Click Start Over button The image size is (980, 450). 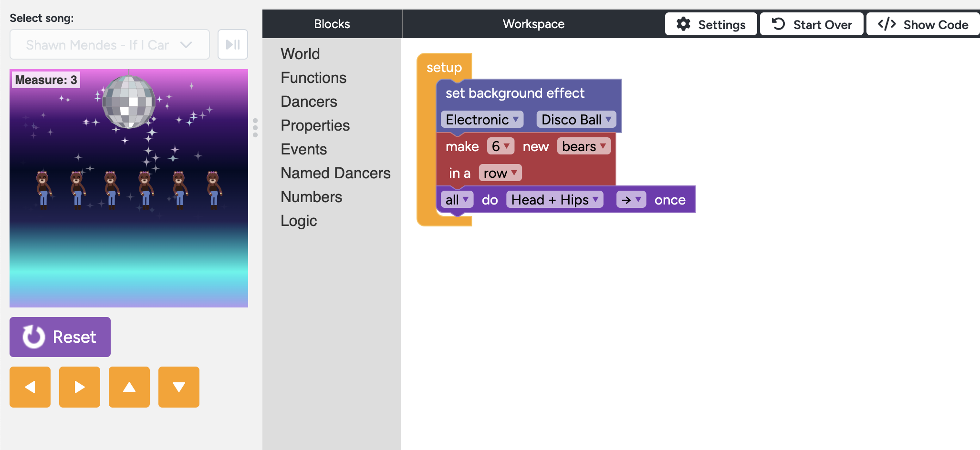pos(812,24)
